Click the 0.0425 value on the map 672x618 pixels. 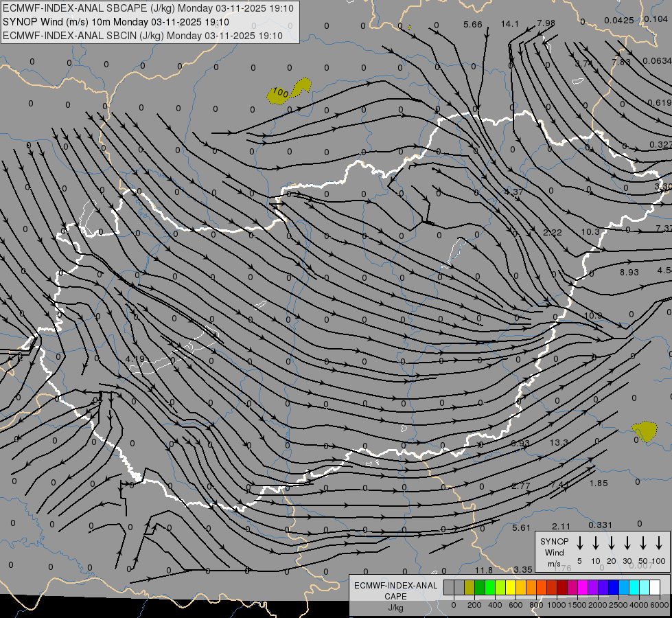(619, 21)
